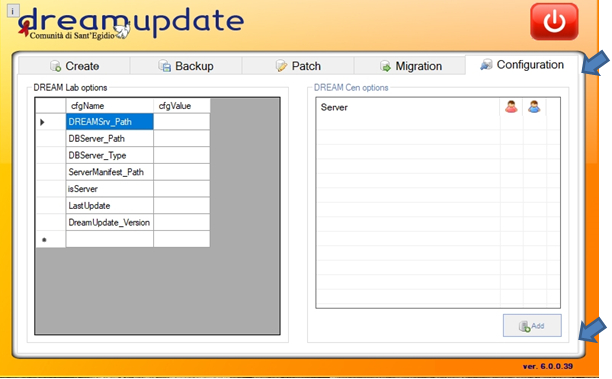
Task: Click the dreamupdate logo
Action: [131, 23]
